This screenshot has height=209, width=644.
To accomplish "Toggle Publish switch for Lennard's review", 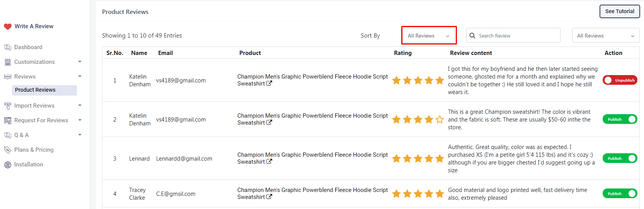I will point(620,158).
